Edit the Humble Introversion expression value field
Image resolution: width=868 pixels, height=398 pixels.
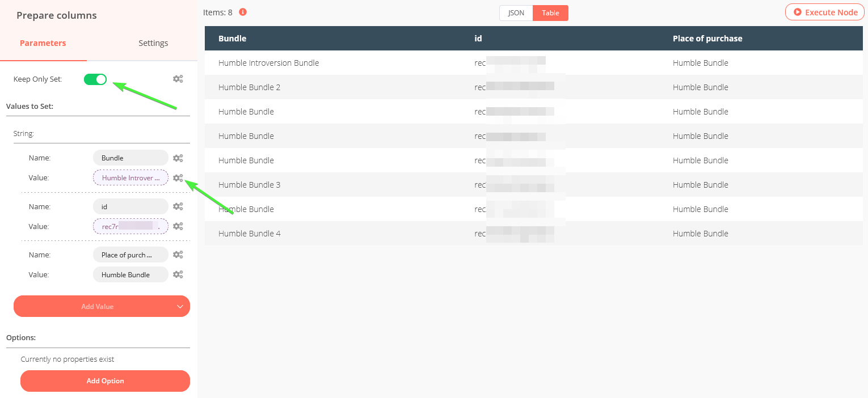(130, 178)
